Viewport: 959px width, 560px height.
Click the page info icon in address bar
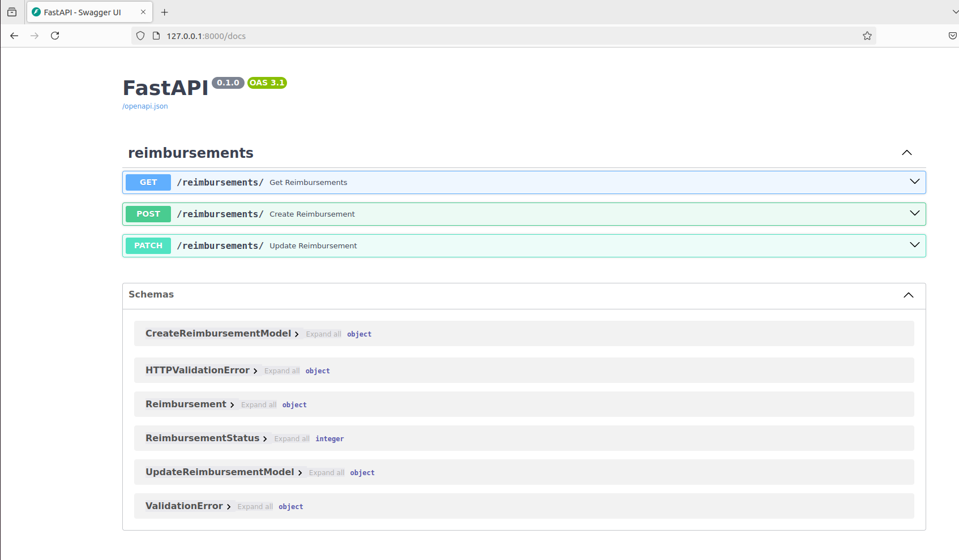[x=156, y=36]
